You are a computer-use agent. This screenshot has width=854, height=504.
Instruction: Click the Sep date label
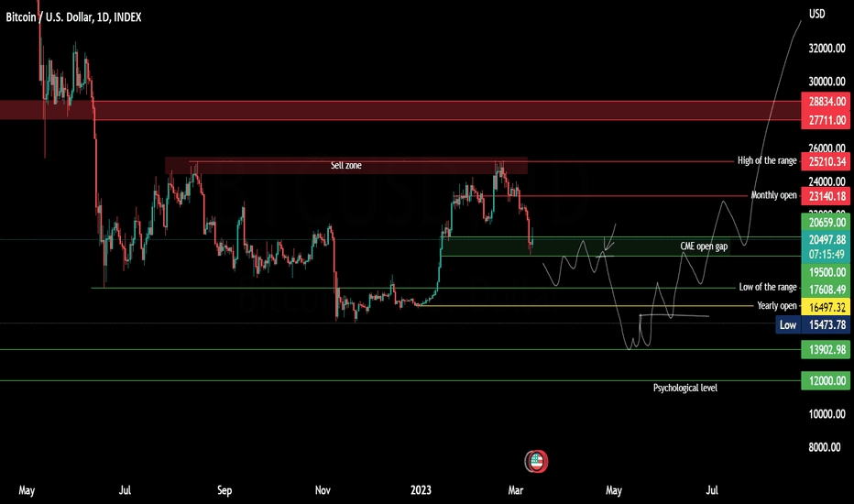[x=224, y=490]
